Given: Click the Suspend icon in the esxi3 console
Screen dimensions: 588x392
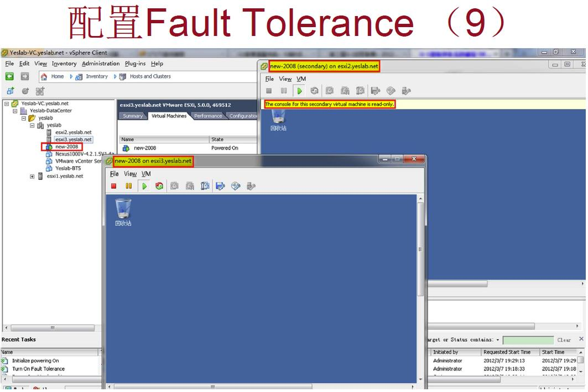Looking at the screenshot, I should tap(129, 186).
